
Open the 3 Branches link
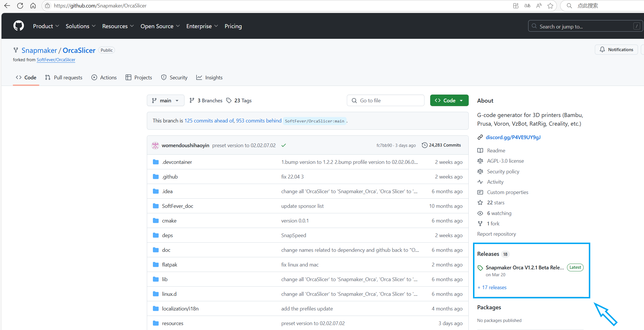tap(206, 100)
